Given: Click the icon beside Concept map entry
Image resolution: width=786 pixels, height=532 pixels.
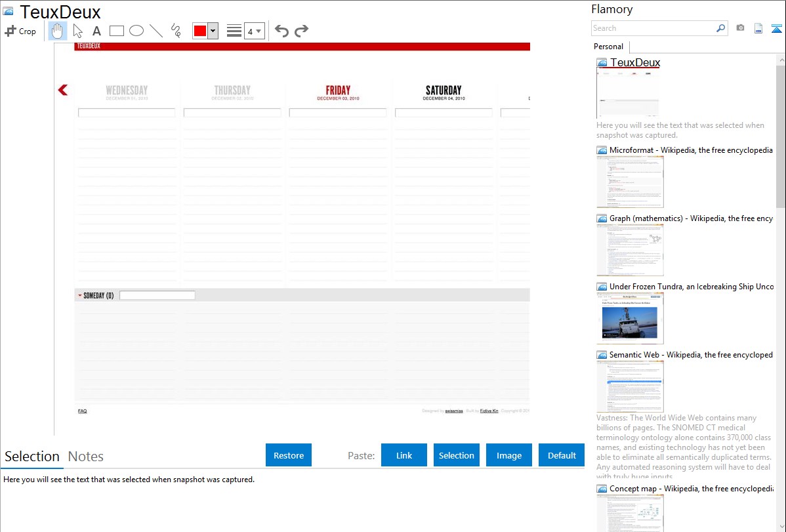Looking at the screenshot, I should (602, 489).
